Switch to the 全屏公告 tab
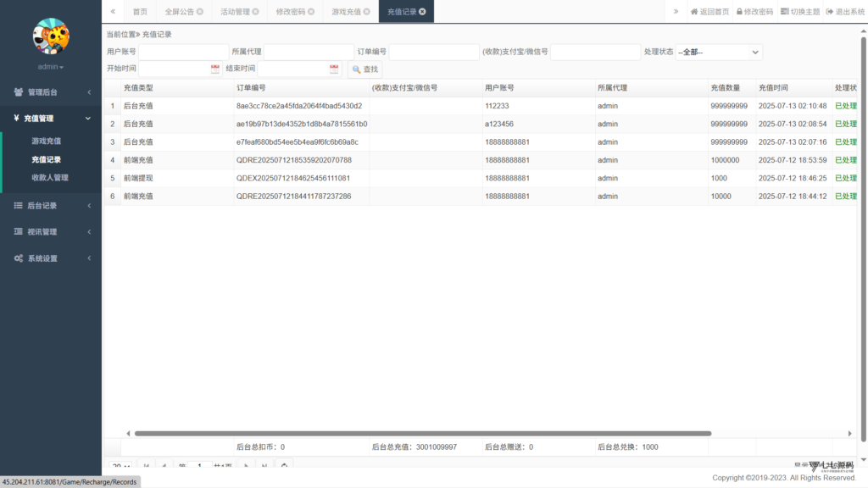The height and width of the screenshot is (488, 868). tap(180, 12)
